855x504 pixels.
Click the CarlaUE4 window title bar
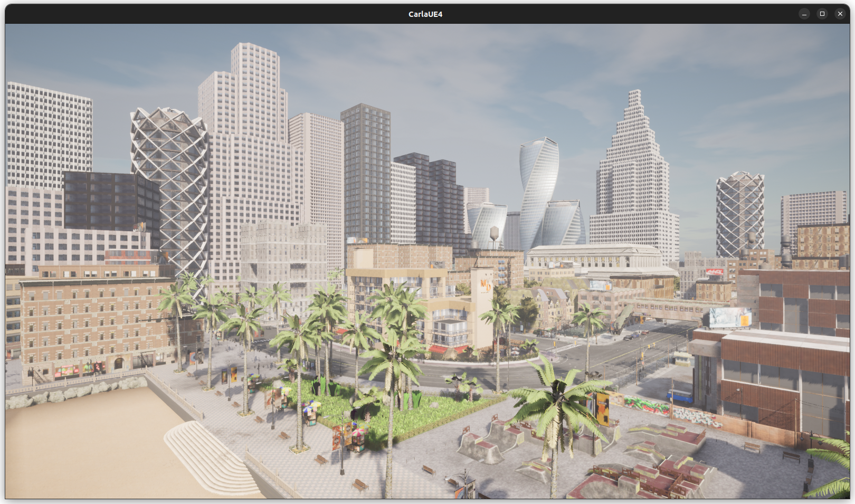(x=425, y=14)
